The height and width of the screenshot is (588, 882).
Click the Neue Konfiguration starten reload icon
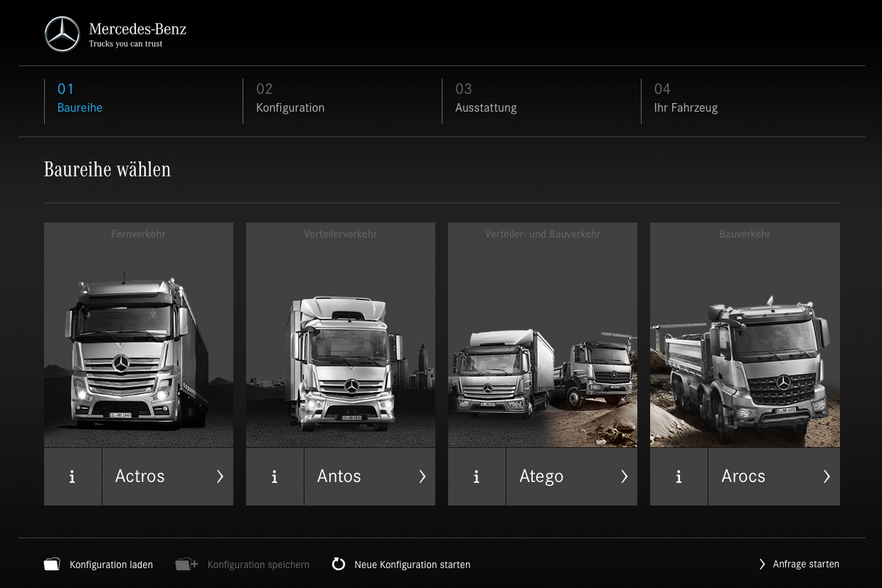point(339,565)
